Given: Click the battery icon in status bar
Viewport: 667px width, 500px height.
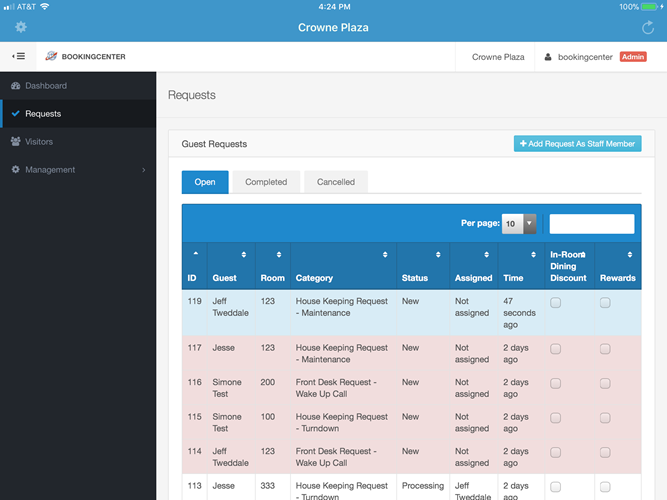Looking at the screenshot, I should [x=649, y=7].
